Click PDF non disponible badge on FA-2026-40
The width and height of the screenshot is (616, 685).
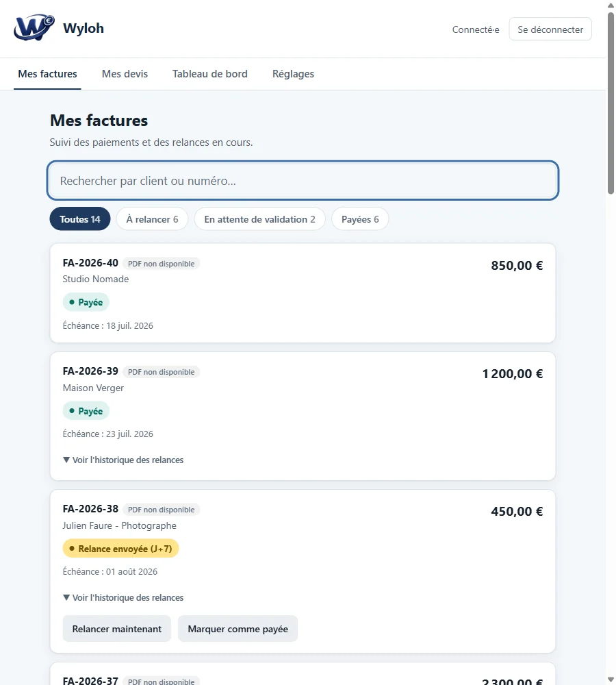point(161,264)
